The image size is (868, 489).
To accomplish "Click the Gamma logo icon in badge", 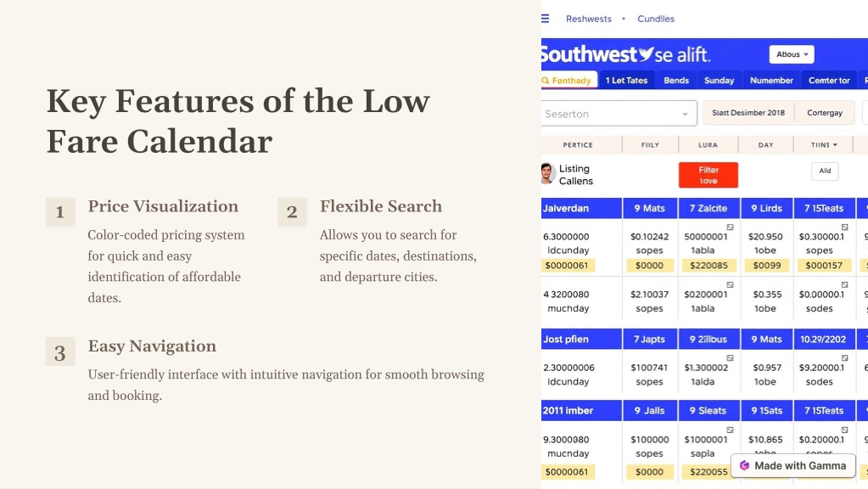I will click(x=745, y=466).
